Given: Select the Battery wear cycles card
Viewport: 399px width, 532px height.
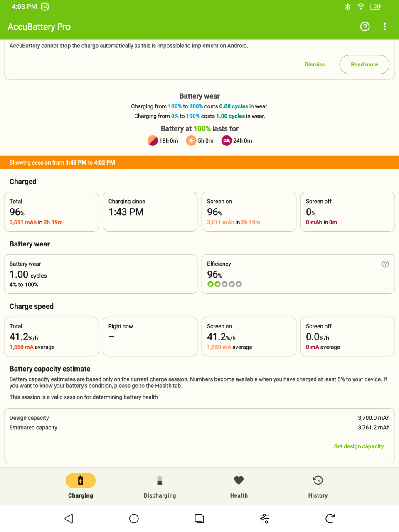Looking at the screenshot, I should [101, 274].
